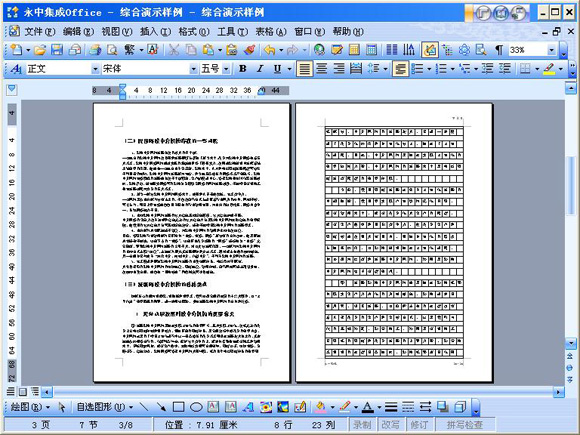
Task: Click the Undo arrow icon
Action: (x=269, y=50)
